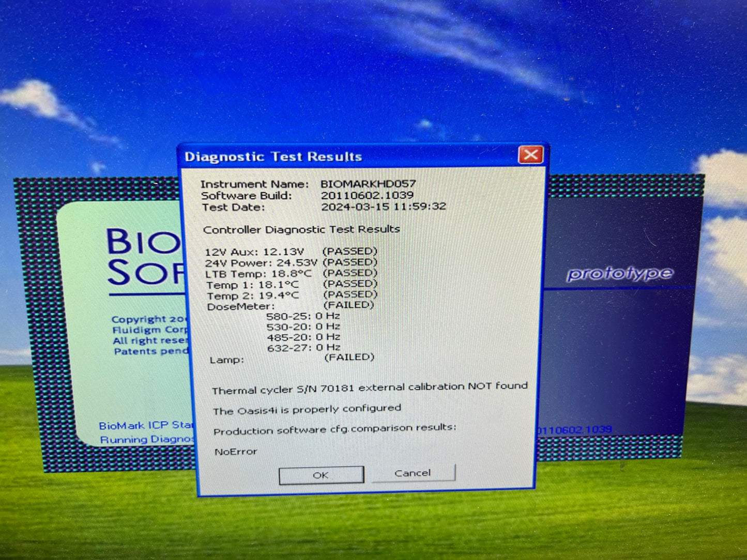
Task: Click the prototype label on splash screen
Action: tap(619, 273)
